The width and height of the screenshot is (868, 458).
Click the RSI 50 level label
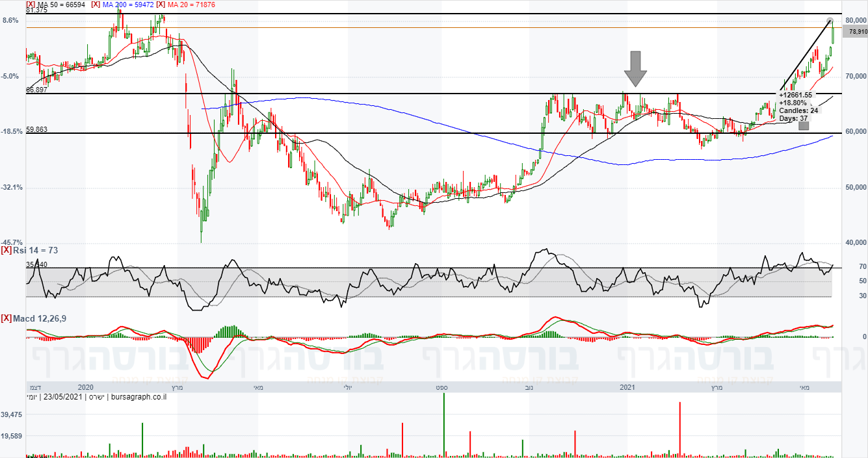(x=861, y=281)
